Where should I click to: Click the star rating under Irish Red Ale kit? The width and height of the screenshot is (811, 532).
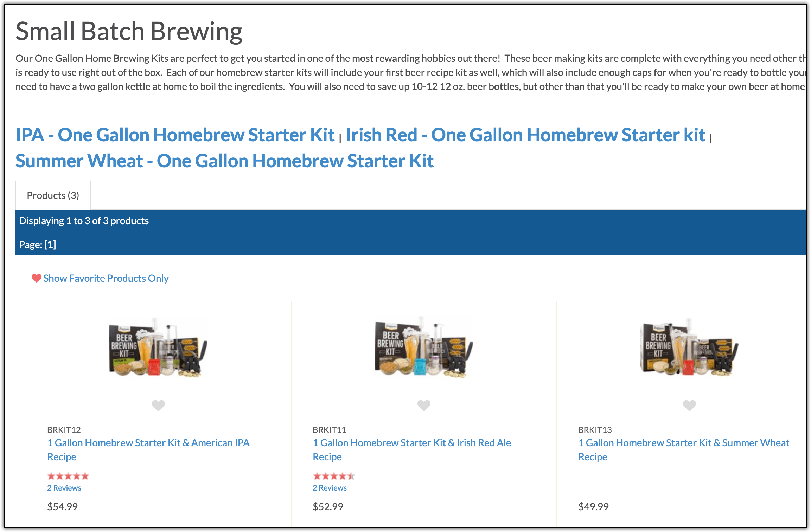click(x=334, y=476)
